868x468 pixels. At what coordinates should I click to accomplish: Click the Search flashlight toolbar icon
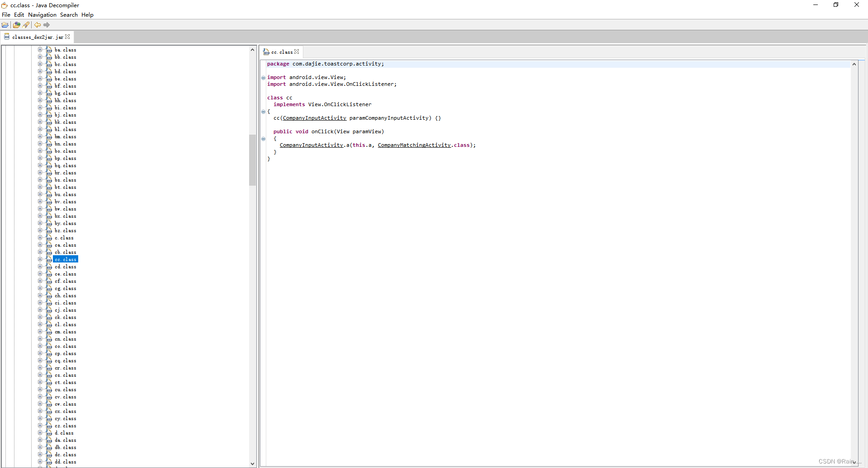coord(26,25)
